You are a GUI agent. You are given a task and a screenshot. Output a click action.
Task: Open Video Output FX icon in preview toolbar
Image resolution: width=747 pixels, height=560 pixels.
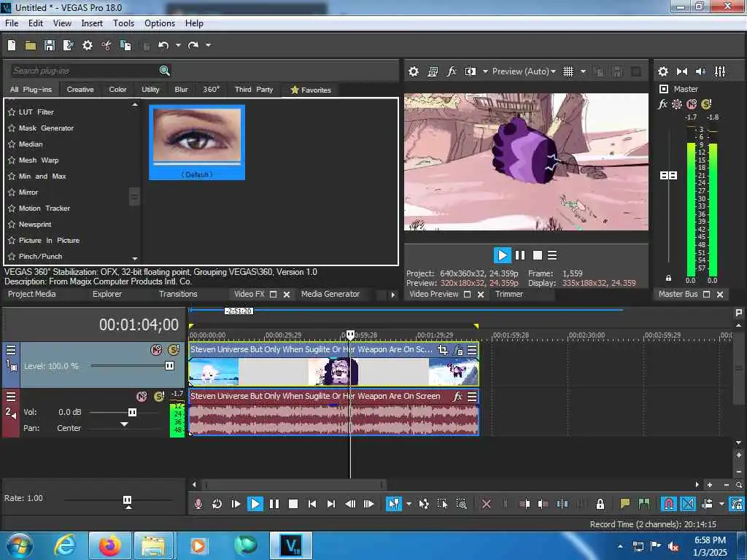[451, 71]
